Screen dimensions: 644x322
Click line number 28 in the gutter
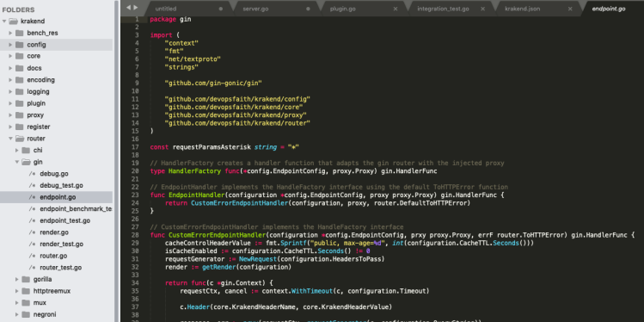pyautogui.click(x=135, y=235)
